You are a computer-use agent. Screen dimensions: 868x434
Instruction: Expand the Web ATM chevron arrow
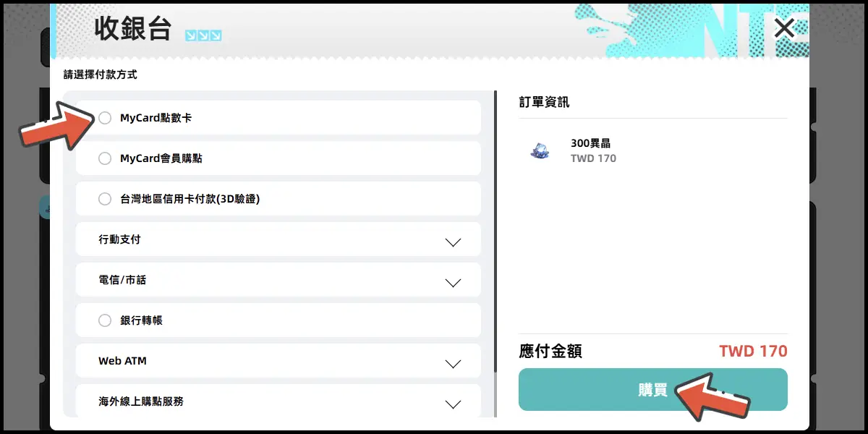point(453,364)
